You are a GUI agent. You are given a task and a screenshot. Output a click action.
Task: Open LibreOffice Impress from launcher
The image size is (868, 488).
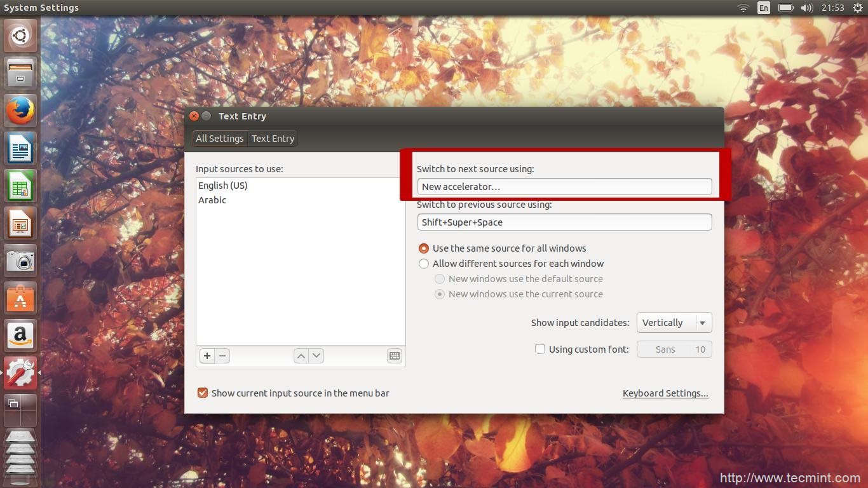[x=20, y=222]
